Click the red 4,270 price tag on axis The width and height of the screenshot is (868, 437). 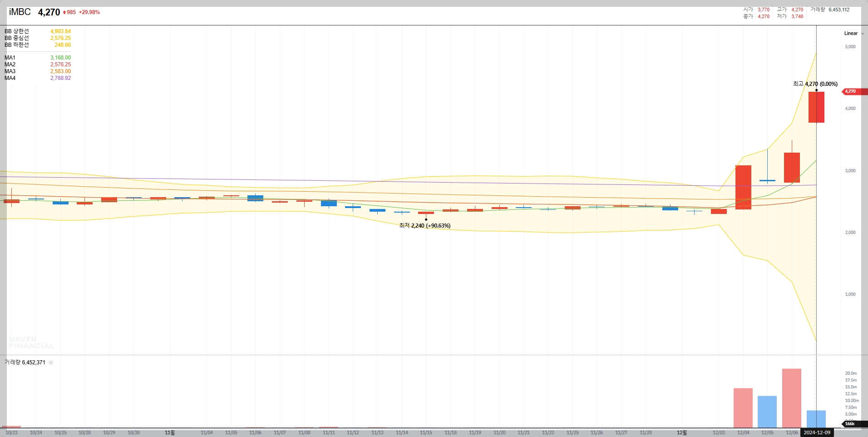point(854,91)
